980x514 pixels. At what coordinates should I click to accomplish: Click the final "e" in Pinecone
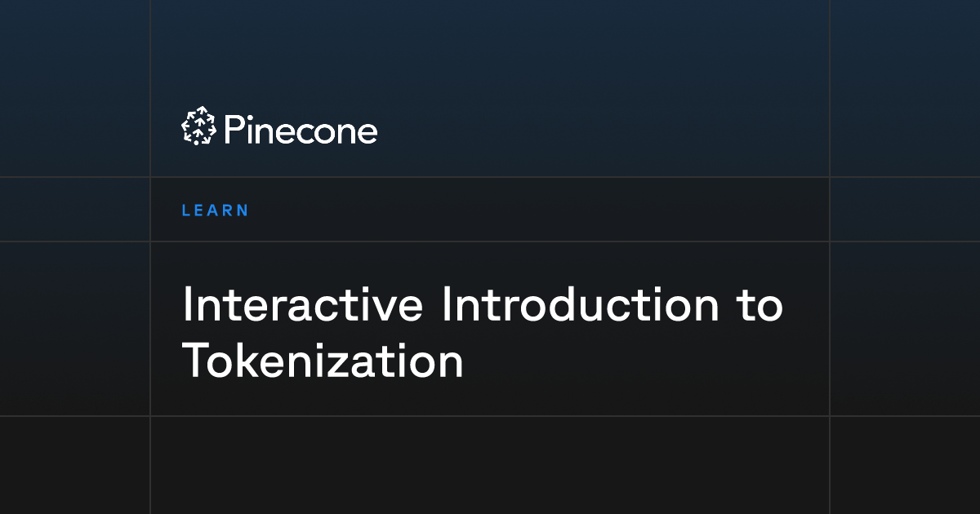367,134
